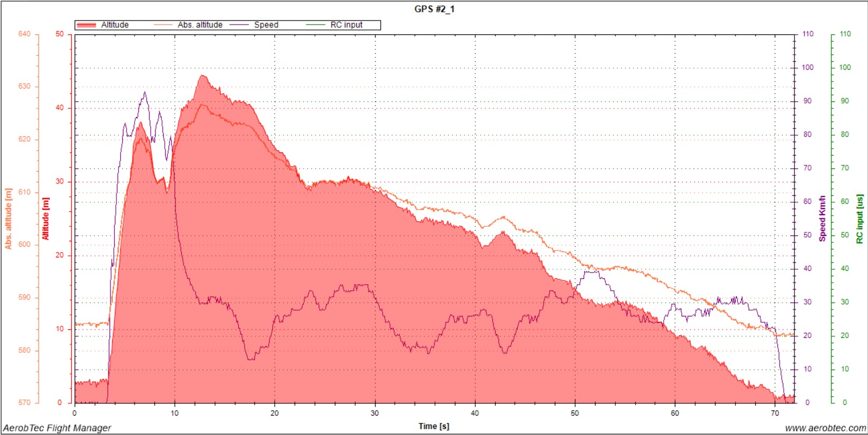Click the vertical Abs. altitude [m] axis title
This screenshot has width=868, height=435.
click(x=9, y=218)
